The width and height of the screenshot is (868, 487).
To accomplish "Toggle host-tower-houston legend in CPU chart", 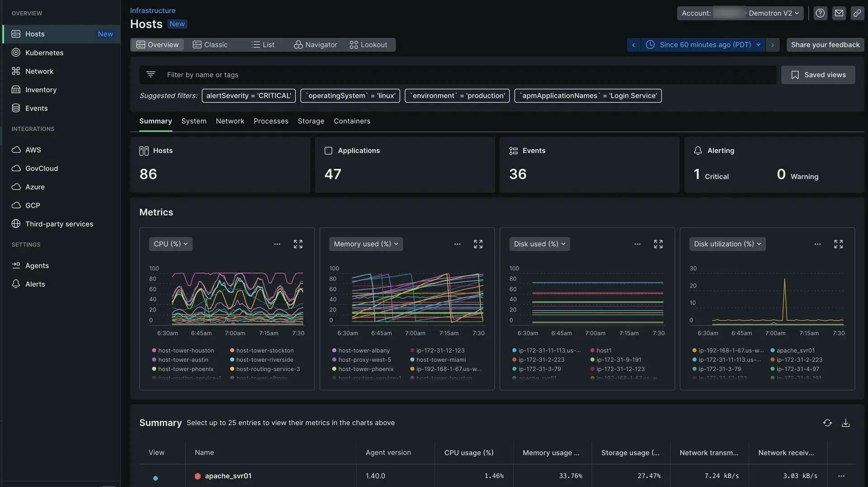I will pyautogui.click(x=186, y=350).
